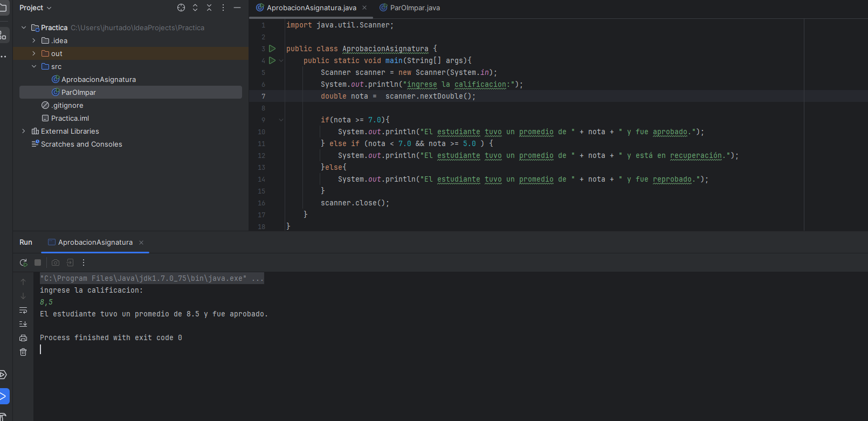Toggle scroll to end of console
Screen dimensions: 868x421
point(23,324)
